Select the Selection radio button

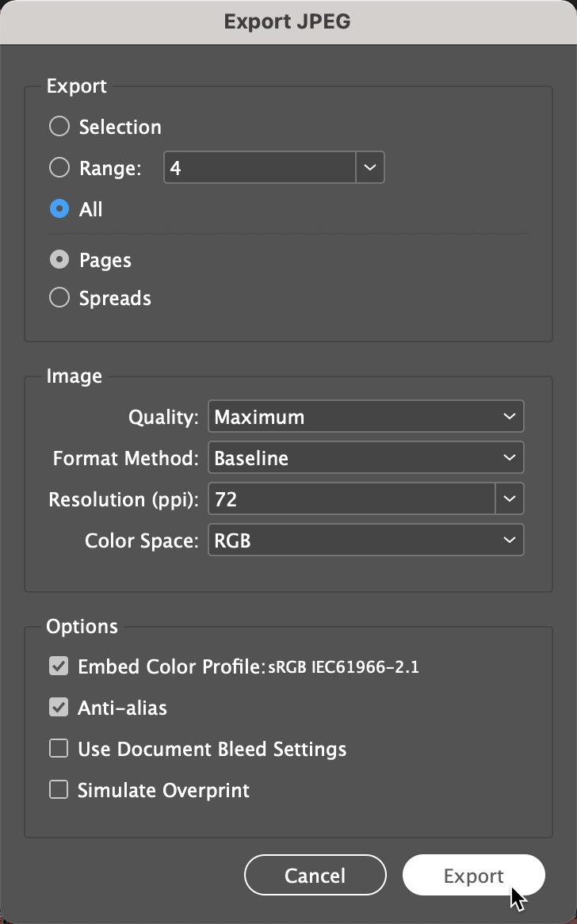[x=59, y=126]
